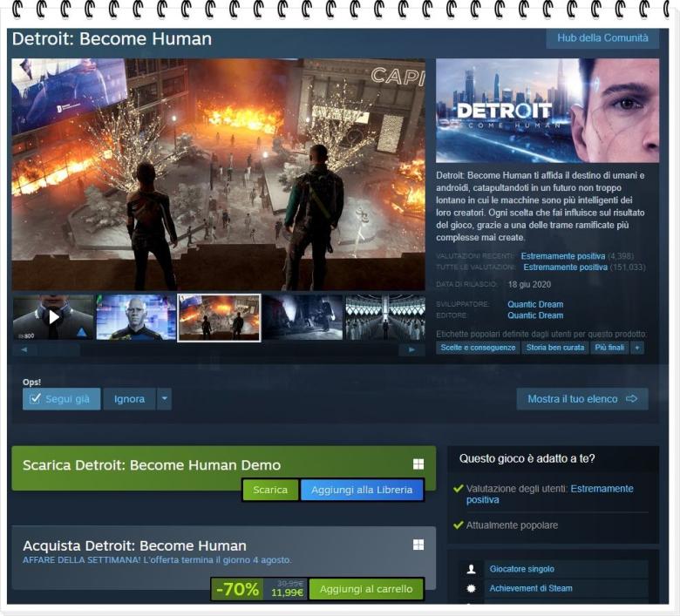Select the android warehouse rows thumbnail
Image resolution: width=680 pixels, height=616 pixels.
pyautogui.click(x=385, y=317)
